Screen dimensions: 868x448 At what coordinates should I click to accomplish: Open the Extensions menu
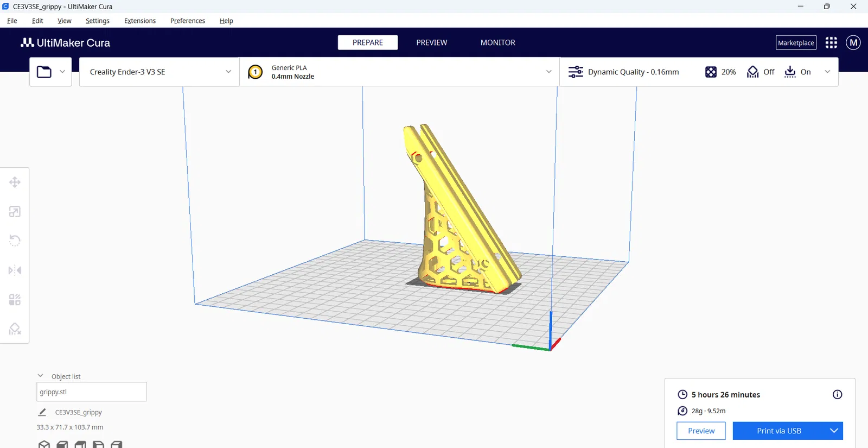[140, 21]
